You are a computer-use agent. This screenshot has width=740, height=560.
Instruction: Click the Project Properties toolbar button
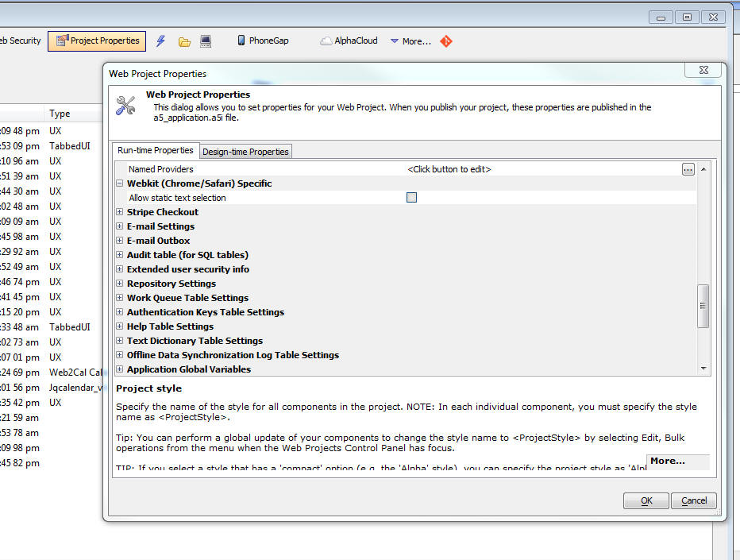(x=96, y=41)
